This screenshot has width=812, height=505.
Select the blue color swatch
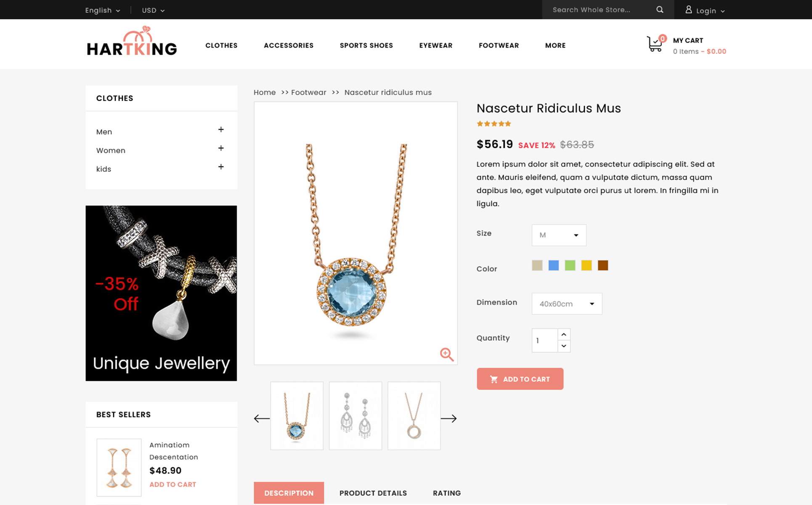tap(554, 265)
